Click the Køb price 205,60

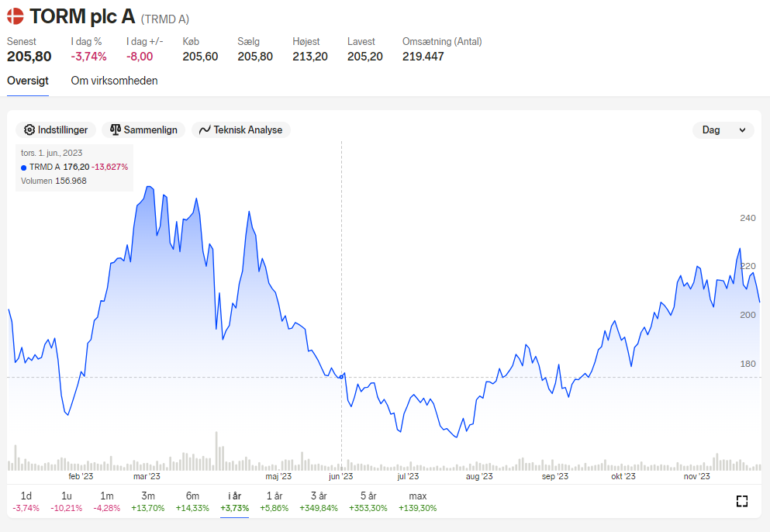[x=200, y=57]
